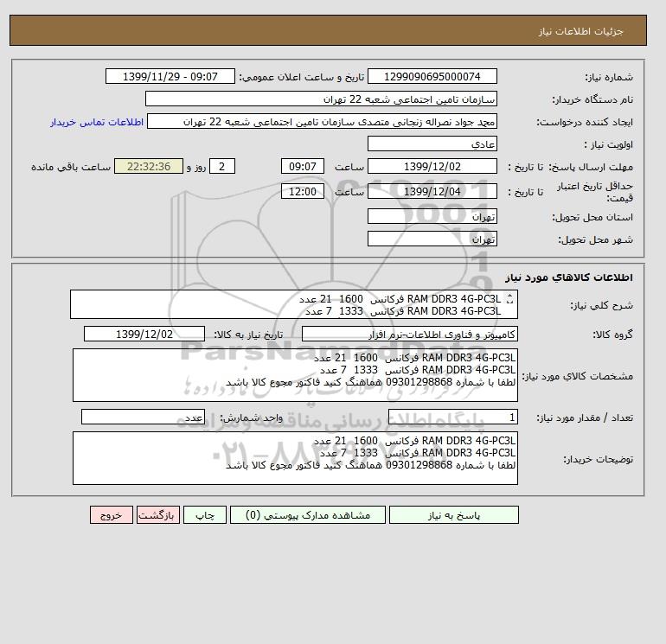Click the 'تاریخ نیاز به کالا:' label

pyautogui.click(x=248, y=335)
